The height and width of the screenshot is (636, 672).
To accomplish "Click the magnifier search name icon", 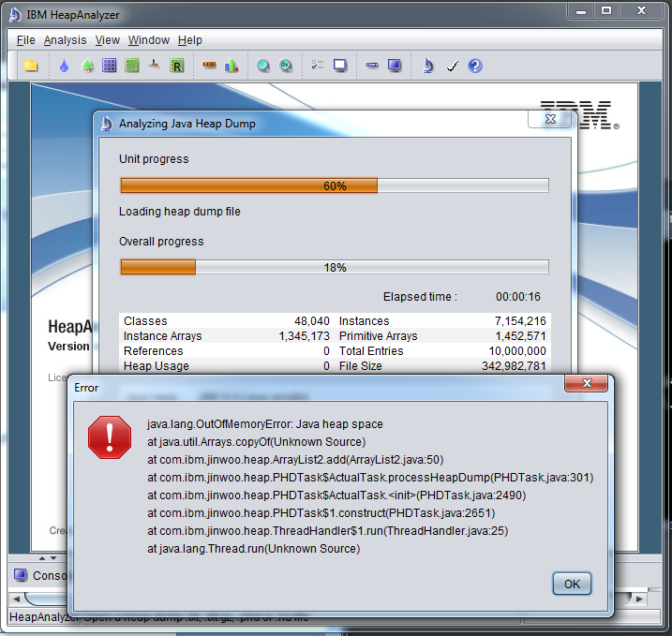I will coord(263,66).
